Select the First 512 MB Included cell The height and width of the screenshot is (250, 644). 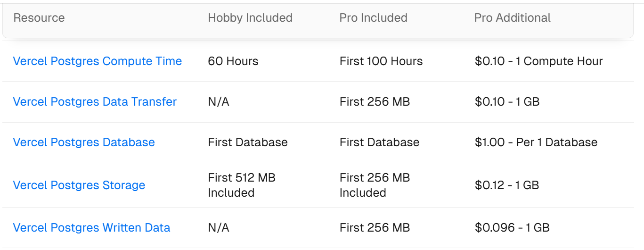pos(242,185)
